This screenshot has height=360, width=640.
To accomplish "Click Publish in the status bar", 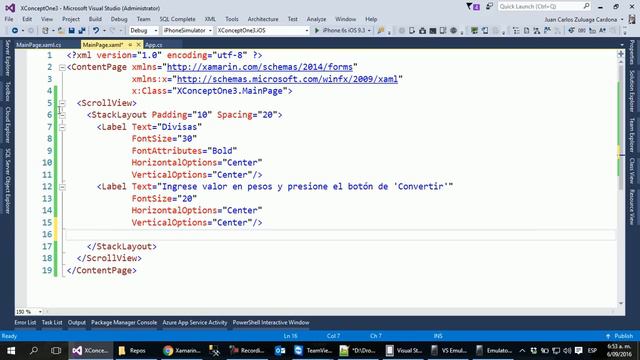I will [624, 336].
